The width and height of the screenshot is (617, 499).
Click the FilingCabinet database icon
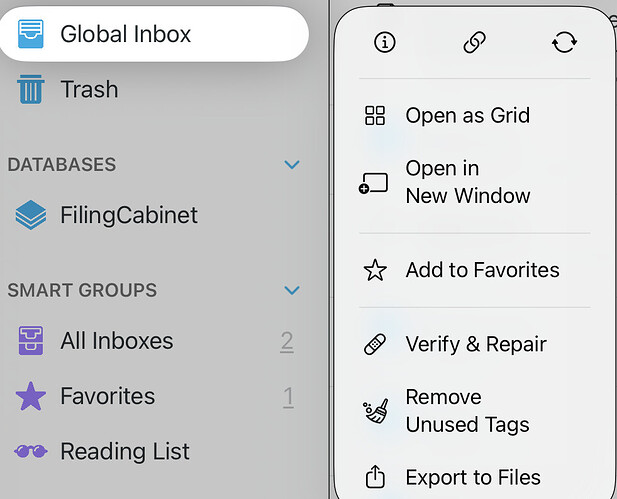[x=31, y=215]
